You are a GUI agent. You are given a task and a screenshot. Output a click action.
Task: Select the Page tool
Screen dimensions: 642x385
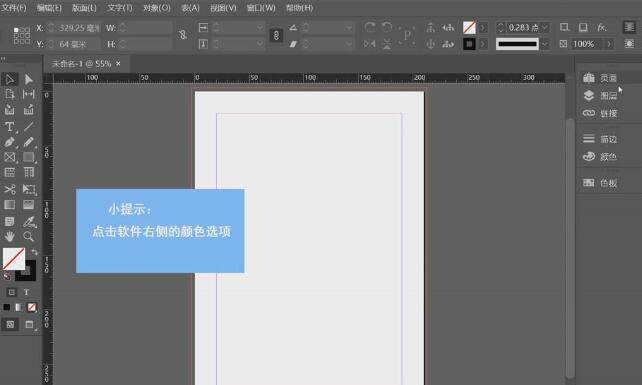9,95
